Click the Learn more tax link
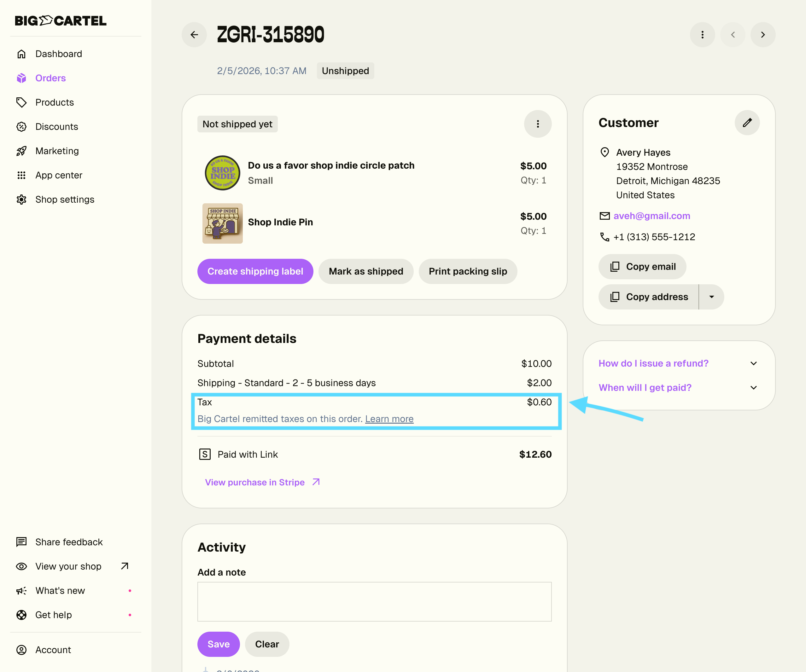The height and width of the screenshot is (672, 806). [x=389, y=419]
